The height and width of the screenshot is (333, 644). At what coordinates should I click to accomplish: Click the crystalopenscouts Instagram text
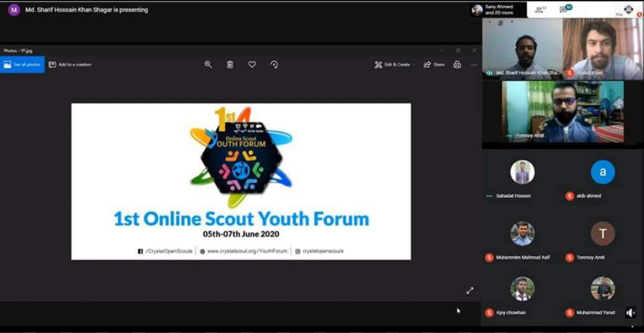pos(323,251)
